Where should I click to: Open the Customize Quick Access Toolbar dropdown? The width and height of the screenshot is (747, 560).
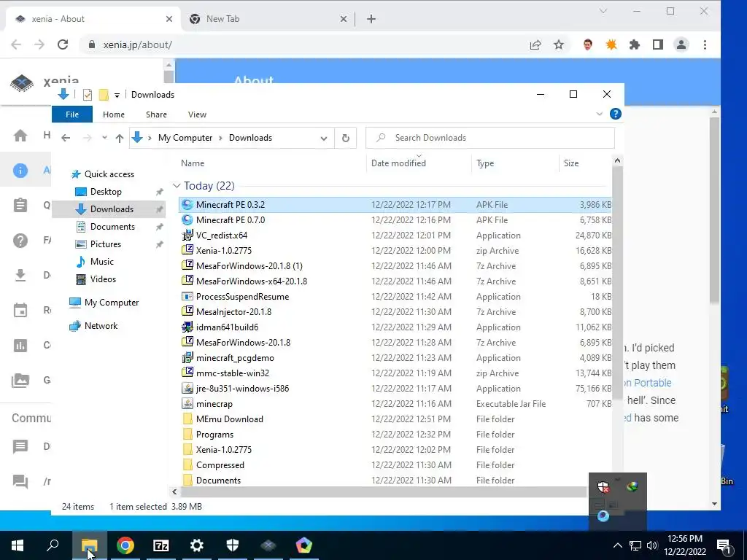(x=117, y=96)
